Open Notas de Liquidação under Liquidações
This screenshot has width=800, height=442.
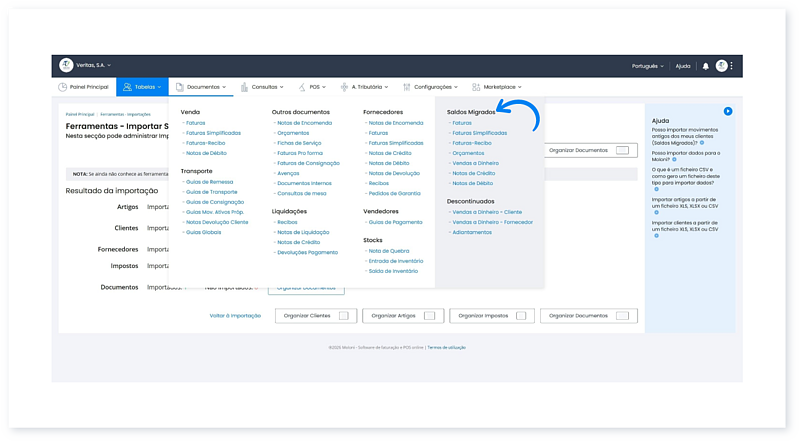click(x=301, y=232)
